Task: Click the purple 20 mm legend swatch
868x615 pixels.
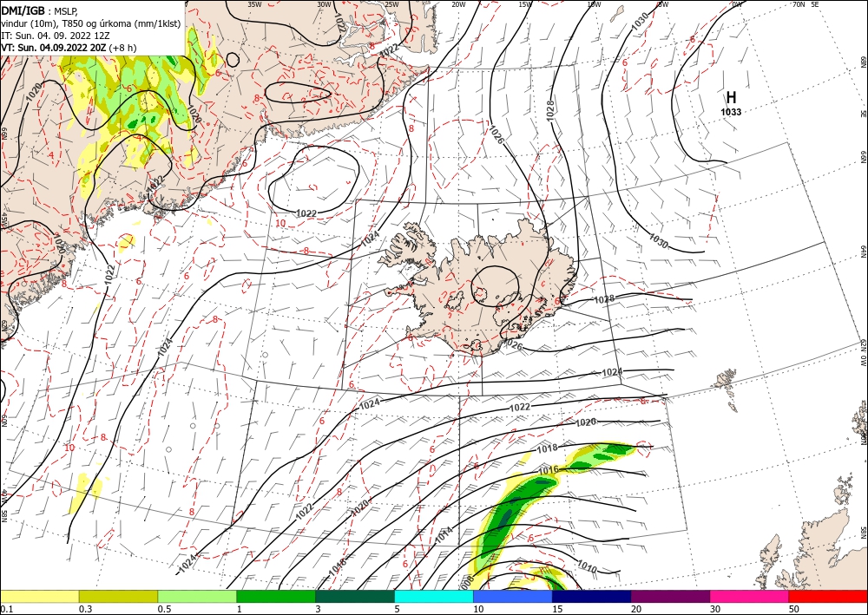Action: tap(670, 596)
